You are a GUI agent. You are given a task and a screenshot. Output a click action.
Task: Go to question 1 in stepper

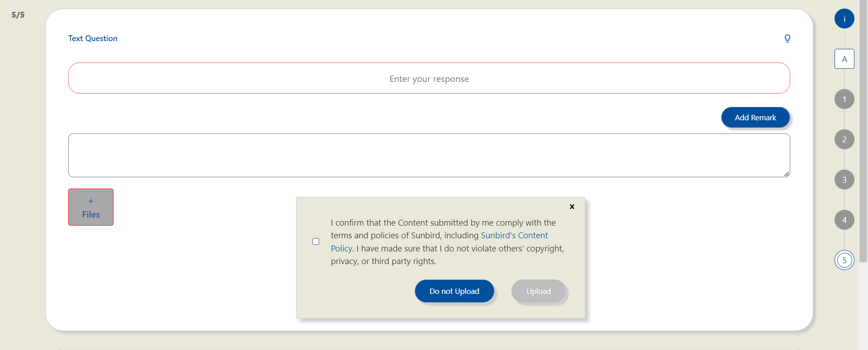point(844,99)
